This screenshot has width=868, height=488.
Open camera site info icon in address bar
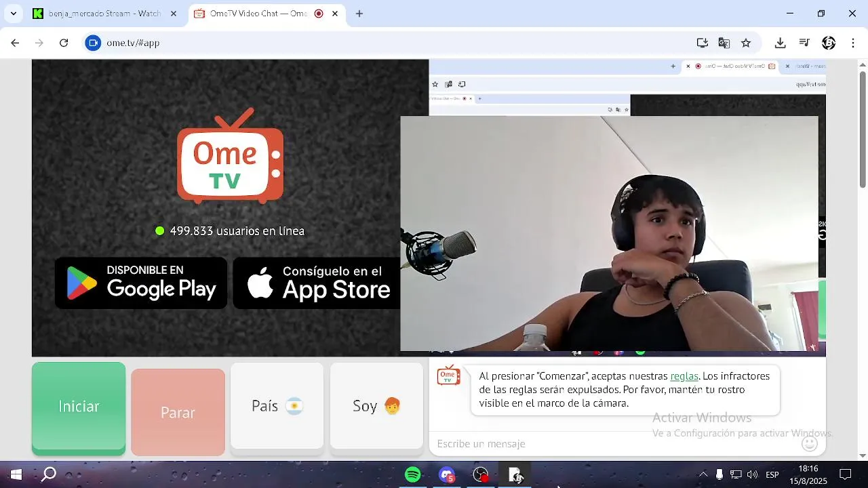click(93, 43)
